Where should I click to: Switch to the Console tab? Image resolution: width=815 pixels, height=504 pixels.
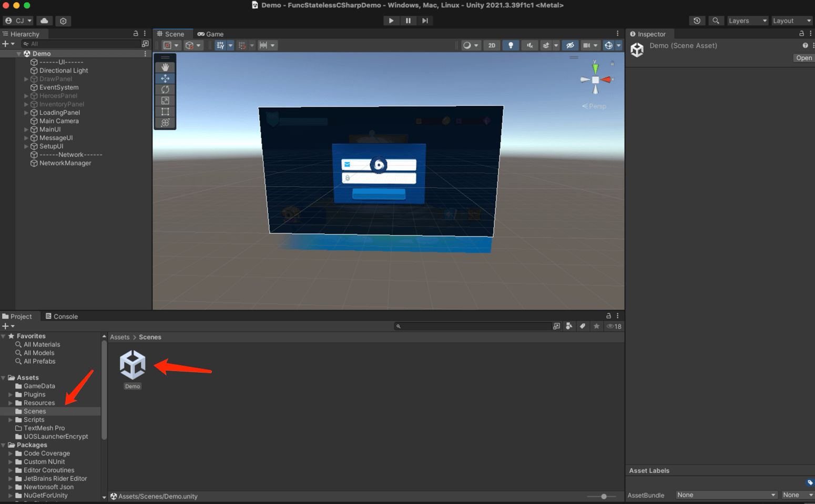62,316
